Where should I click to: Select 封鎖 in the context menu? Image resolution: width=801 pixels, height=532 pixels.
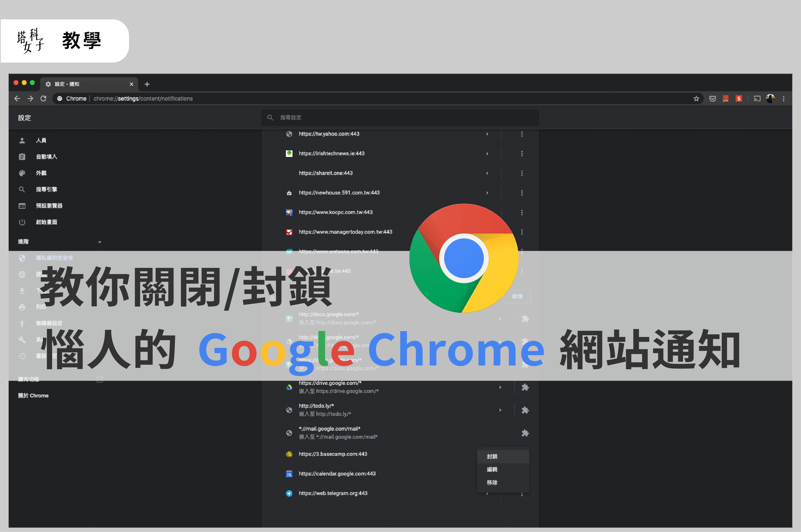coord(492,456)
